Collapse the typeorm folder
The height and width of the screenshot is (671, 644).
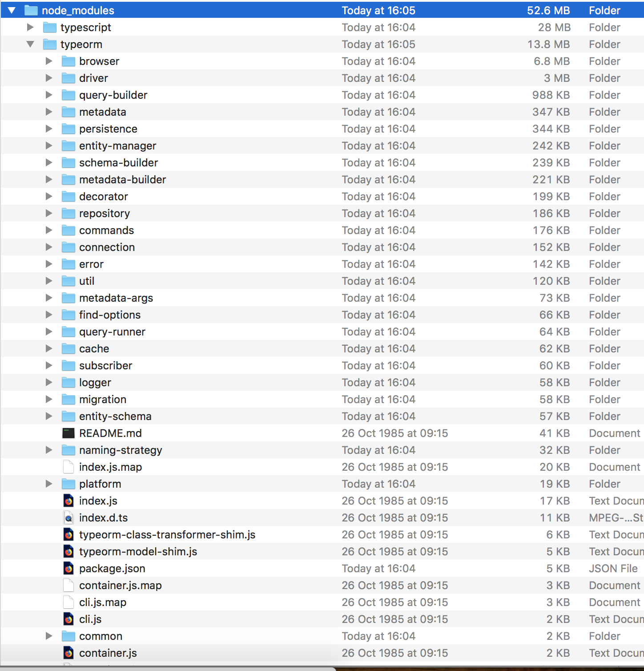tap(30, 44)
